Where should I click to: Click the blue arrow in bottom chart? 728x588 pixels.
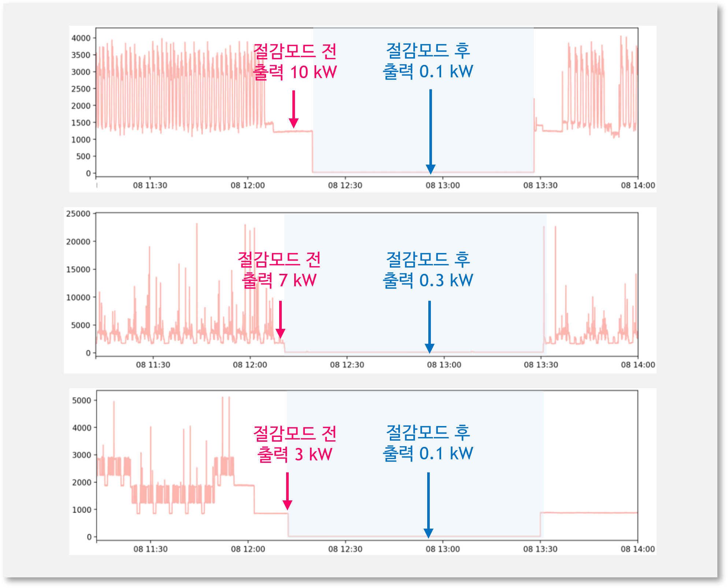pos(428,505)
